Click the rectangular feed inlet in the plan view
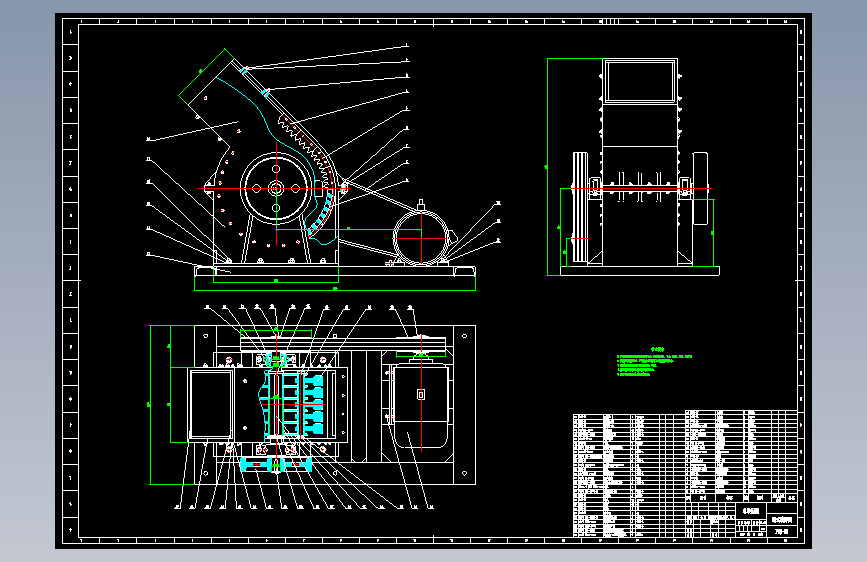The image size is (867, 562). [x=211, y=404]
